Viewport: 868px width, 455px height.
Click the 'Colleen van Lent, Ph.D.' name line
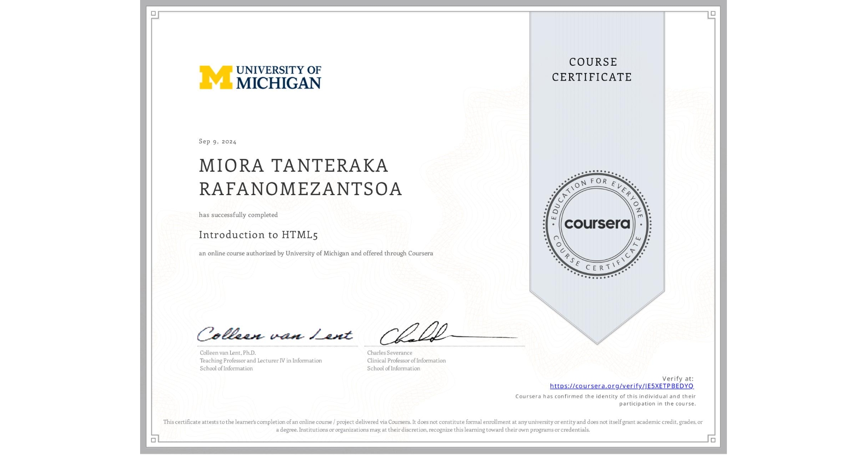coord(228,353)
